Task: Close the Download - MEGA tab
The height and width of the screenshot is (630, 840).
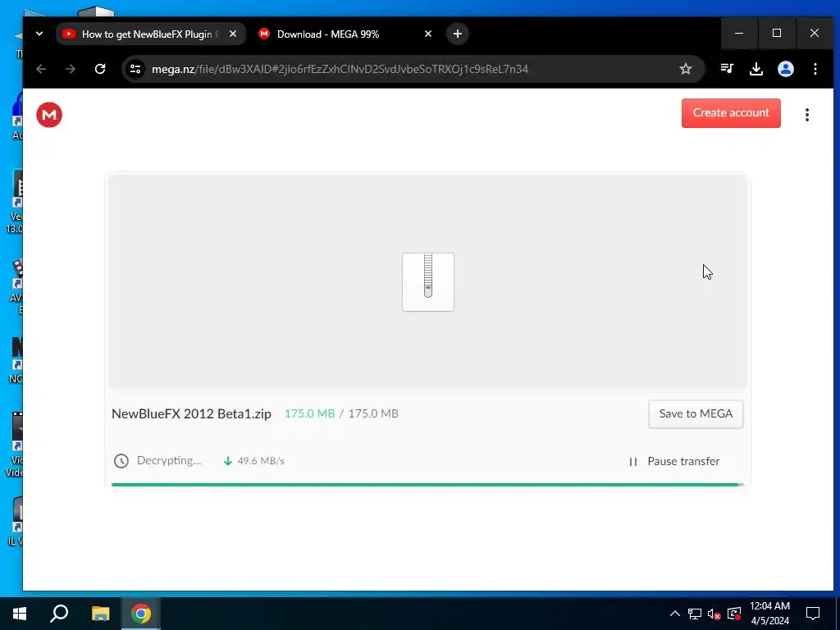Action: (427, 34)
